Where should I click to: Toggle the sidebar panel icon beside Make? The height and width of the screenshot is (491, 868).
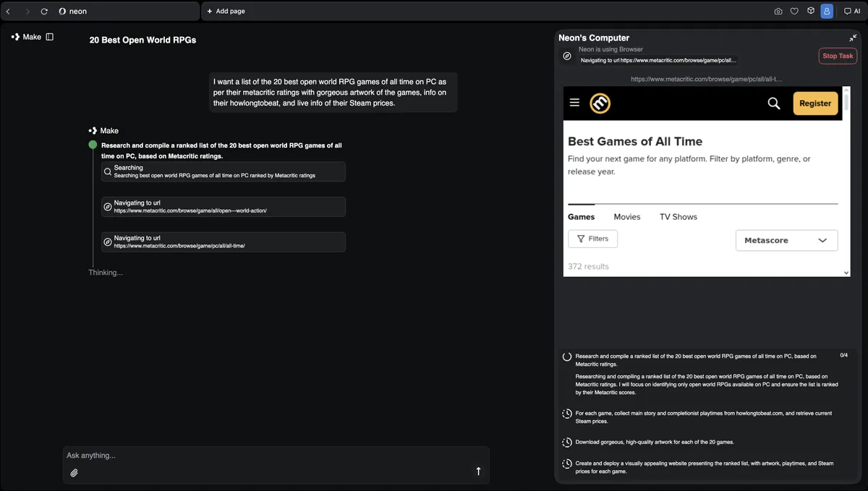(x=49, y=37)
